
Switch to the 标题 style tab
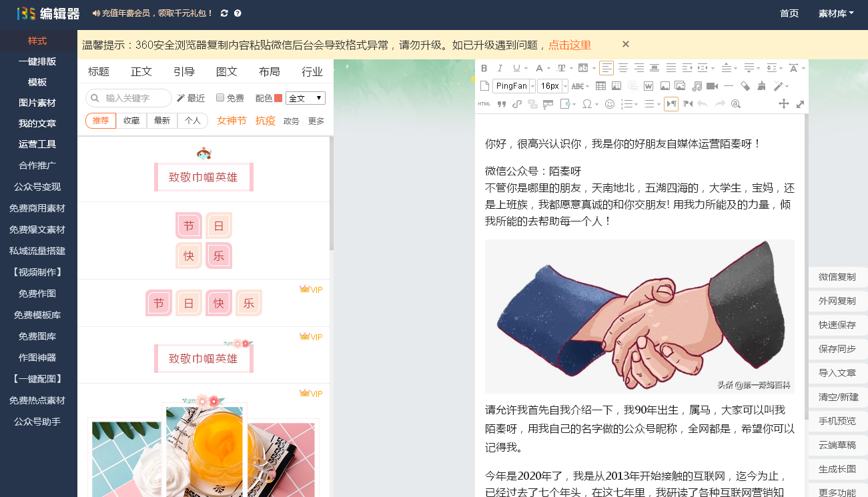(99, 72)
